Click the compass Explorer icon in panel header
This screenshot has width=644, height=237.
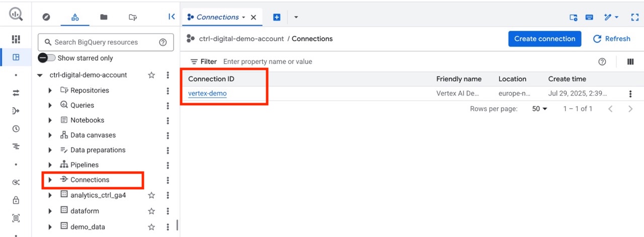(x=46, y=17)
